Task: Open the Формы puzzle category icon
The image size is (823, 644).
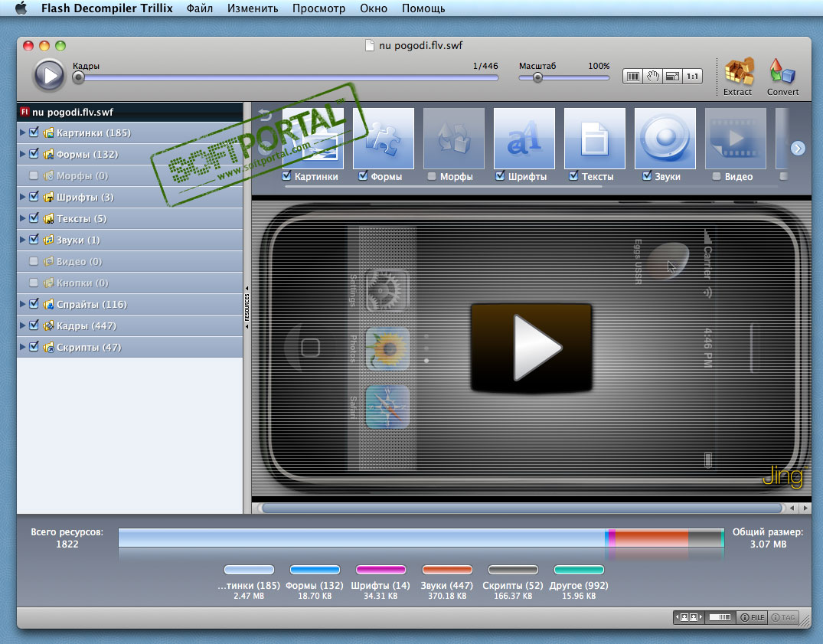Action: click(383, 139)
